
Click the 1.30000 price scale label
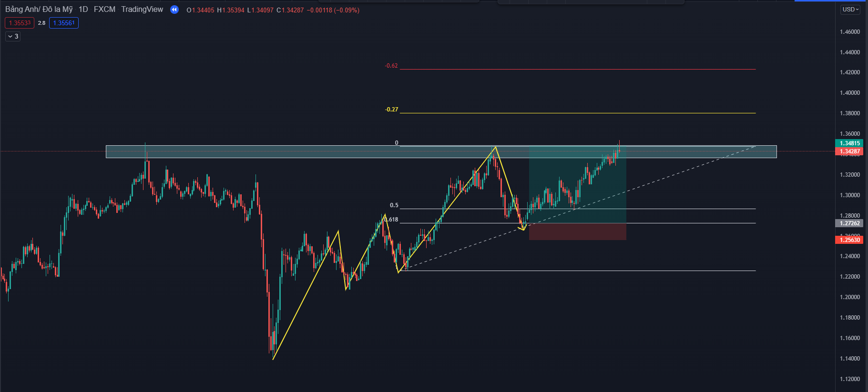(x=850, y=195)
